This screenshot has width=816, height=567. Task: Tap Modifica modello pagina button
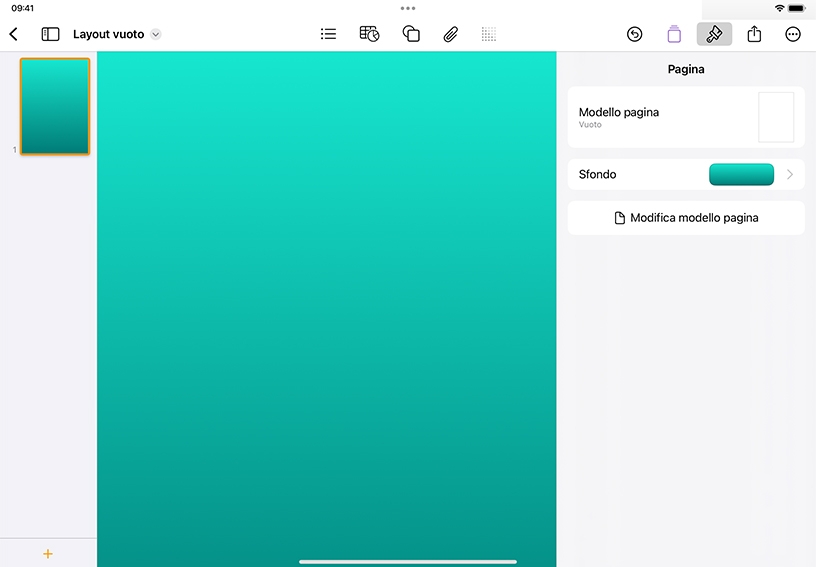click(686, 218)
